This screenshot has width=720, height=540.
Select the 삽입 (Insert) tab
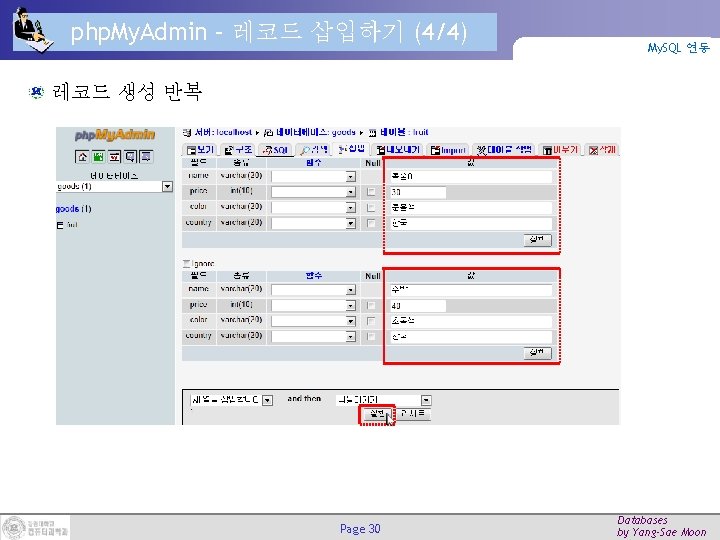click(x=351, y=149)
